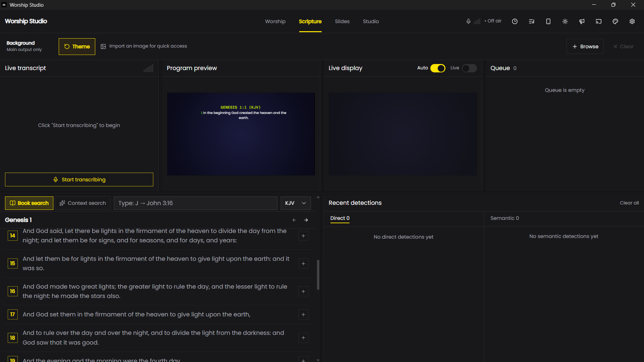
Task: Click verse 17 text 'And God set them'
Action: [137, 314]
